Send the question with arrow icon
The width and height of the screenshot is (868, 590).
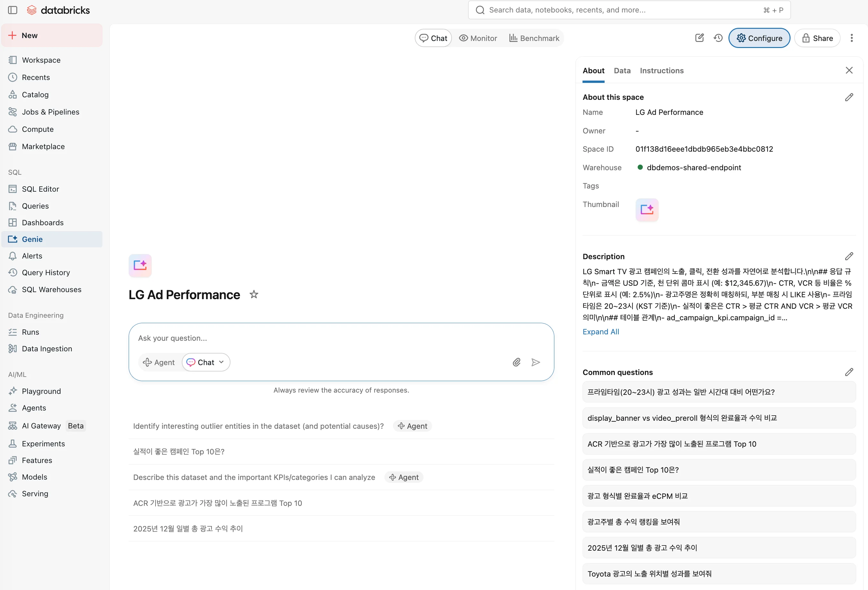coord(535,362)
